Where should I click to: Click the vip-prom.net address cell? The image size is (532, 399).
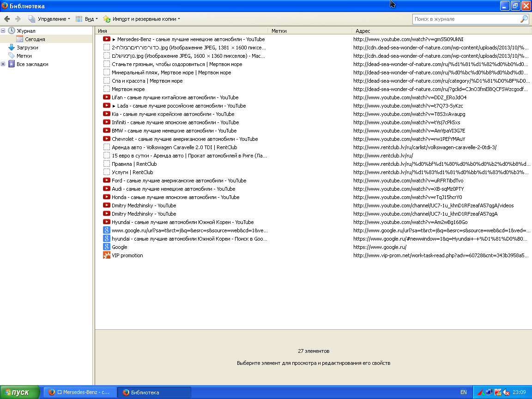(441, 255)
